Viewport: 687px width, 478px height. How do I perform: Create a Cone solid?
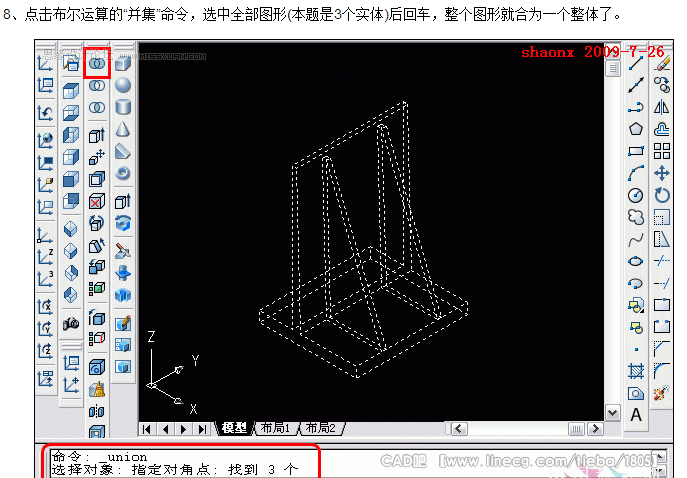(123, 129)
